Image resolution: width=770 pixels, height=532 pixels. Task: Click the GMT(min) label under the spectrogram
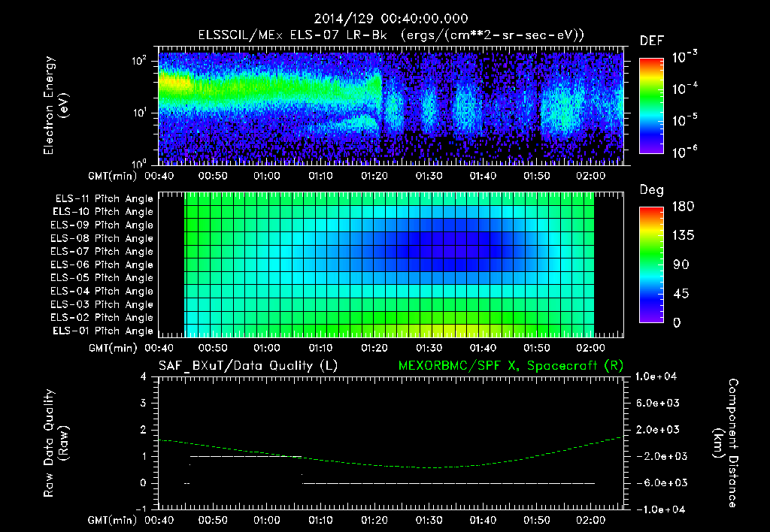113,176
